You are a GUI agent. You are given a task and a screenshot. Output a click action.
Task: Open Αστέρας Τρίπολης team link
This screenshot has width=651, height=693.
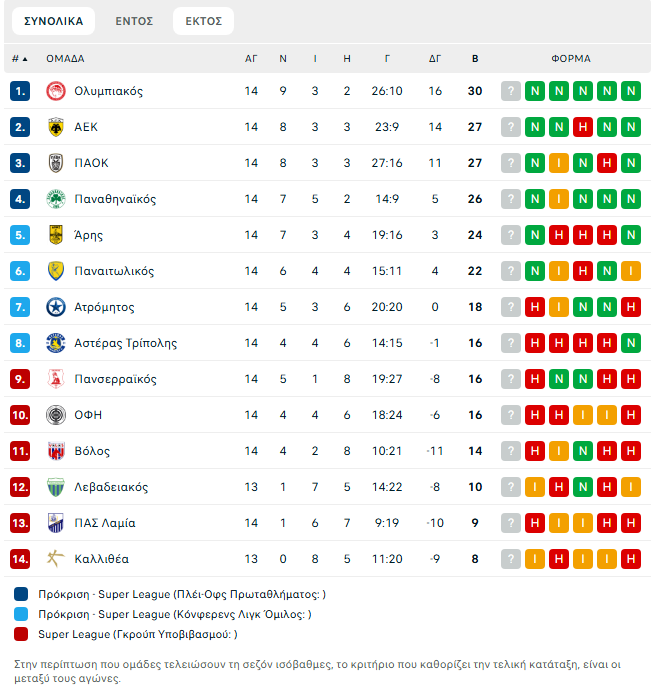pos(125,343)
